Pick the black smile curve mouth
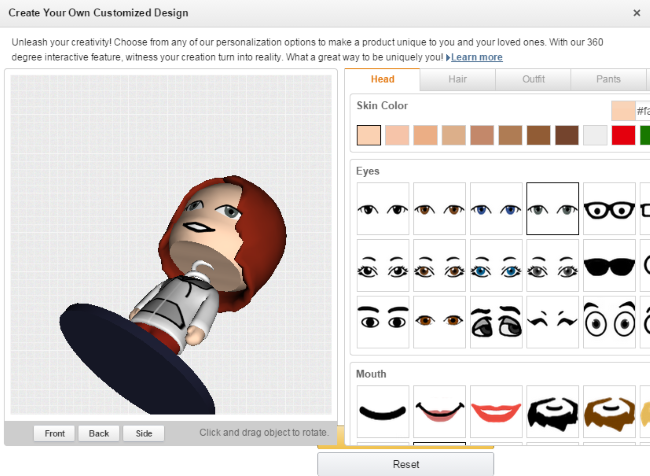Image resolution: width=650 pixels, height=476 pixels. [382, 411]
